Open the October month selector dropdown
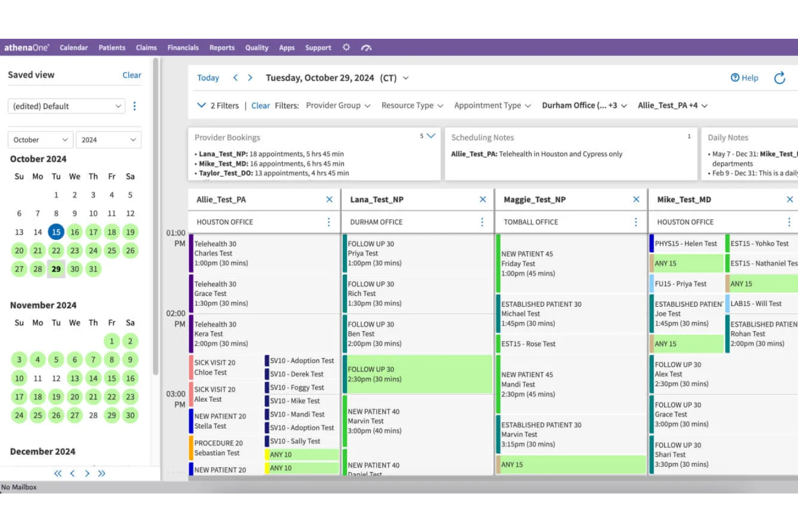798x532 pixels. (x=40, y=140)
